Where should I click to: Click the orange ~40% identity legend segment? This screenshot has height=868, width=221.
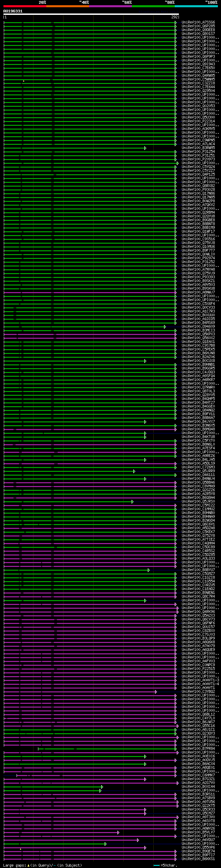(67, 6)
